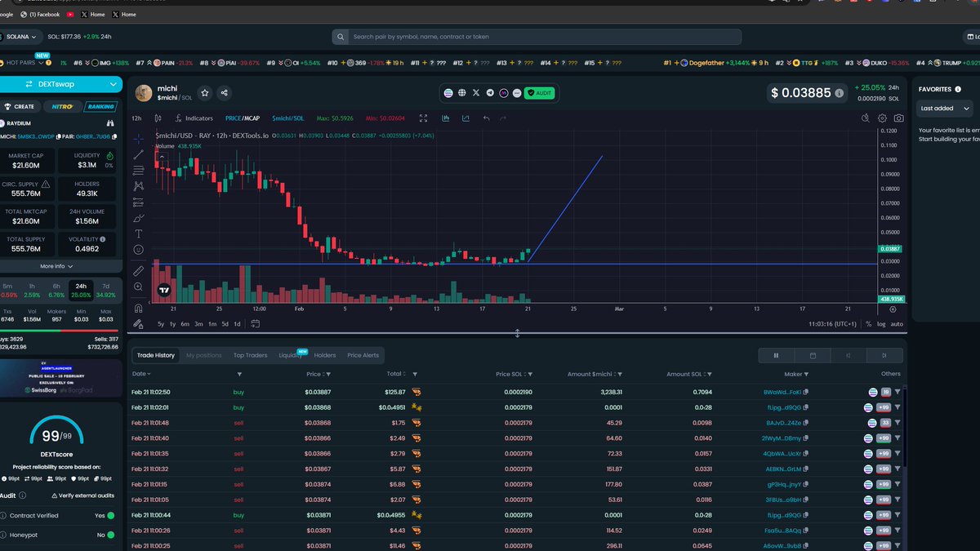
Task: Click the undo arrow in chart toolbar
Action: [486, 118]
